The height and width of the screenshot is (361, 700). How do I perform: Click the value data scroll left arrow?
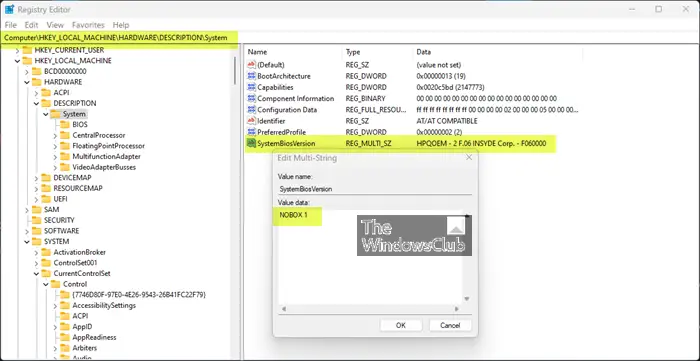point(283,309)
